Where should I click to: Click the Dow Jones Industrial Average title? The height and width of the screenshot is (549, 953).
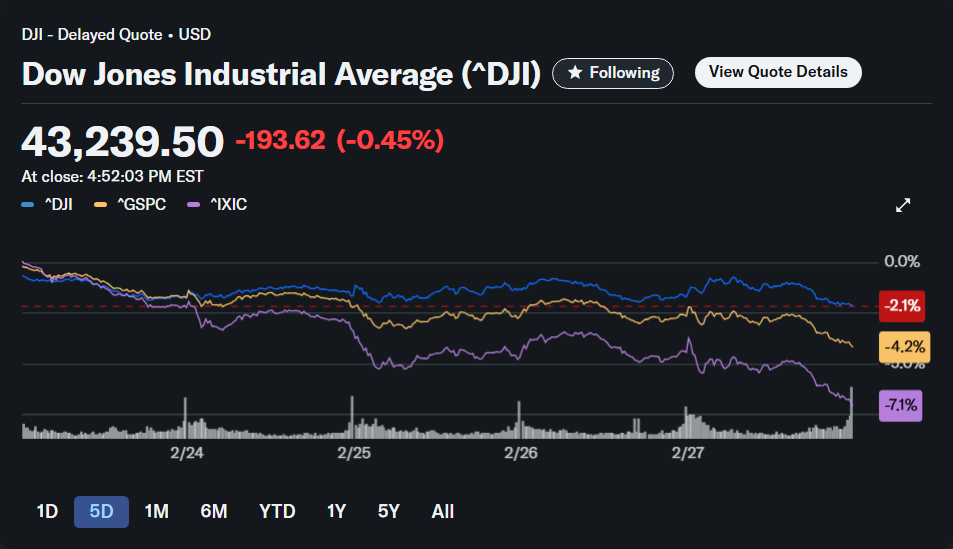coord(281,75)
